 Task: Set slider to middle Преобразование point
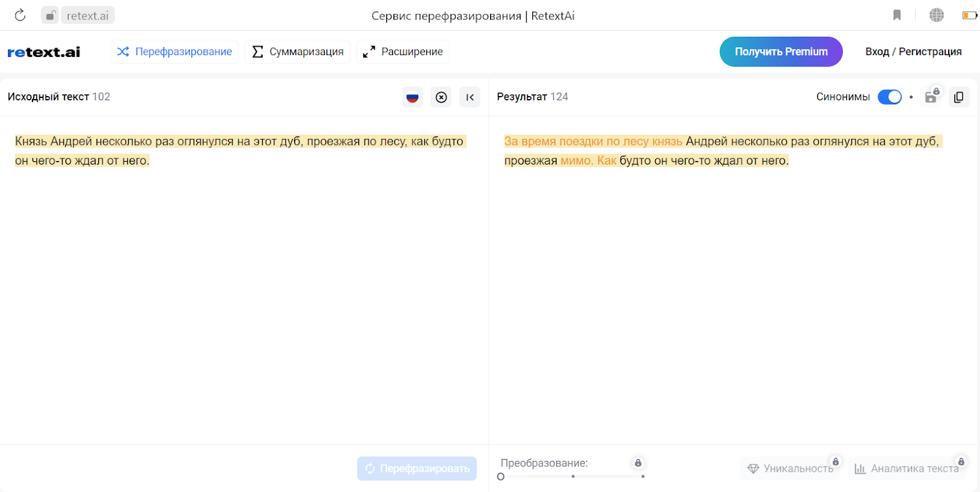[573, 476]
